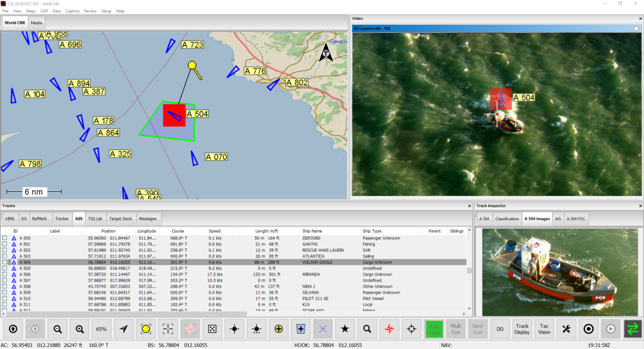This screenshot has height=349, width=644.
Task: Close the Track Inspector panel
Action: (640, 205)
